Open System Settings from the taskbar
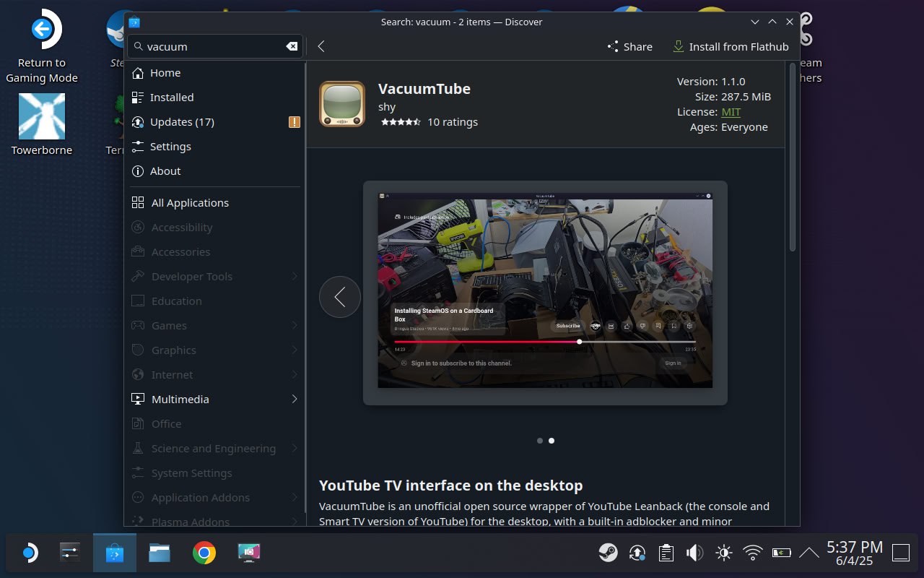The height and width of the screenshot is (578, 924). [71, 553]
